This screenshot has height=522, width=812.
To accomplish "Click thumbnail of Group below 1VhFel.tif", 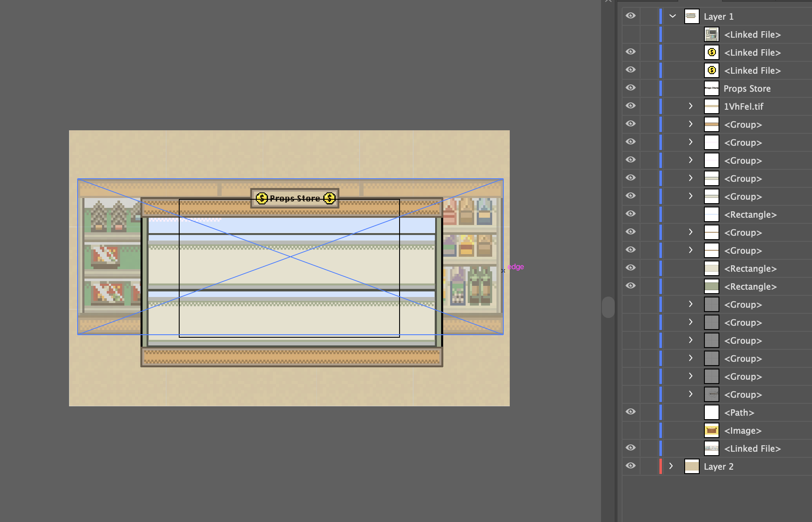I will pyautogui.click(x=711, y=124).
